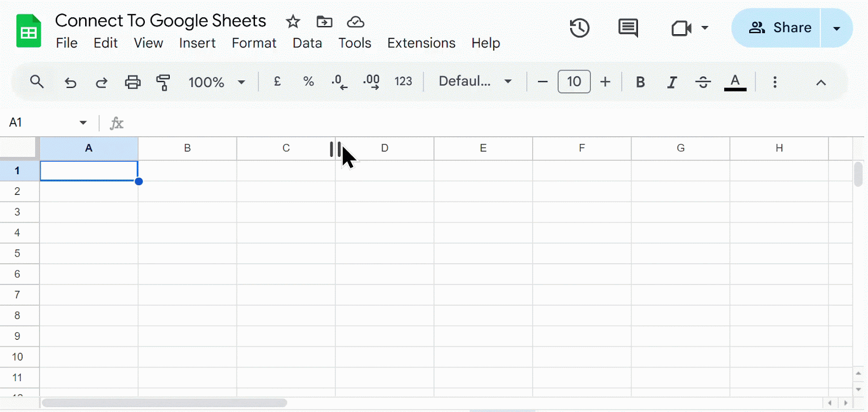The height and width of the screenshot is (412, 868).
Task: Open the Data menu
Action: tap(308, 43)
